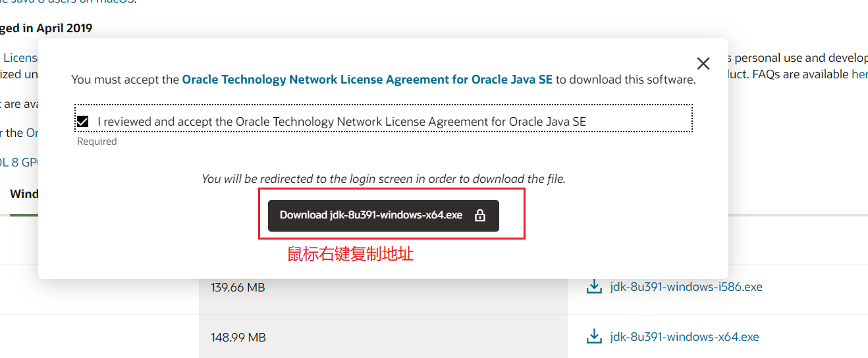The width and height of the screenshot is (868, 358).
Task: Close the license dialog with the X
Action: (703, 64)
